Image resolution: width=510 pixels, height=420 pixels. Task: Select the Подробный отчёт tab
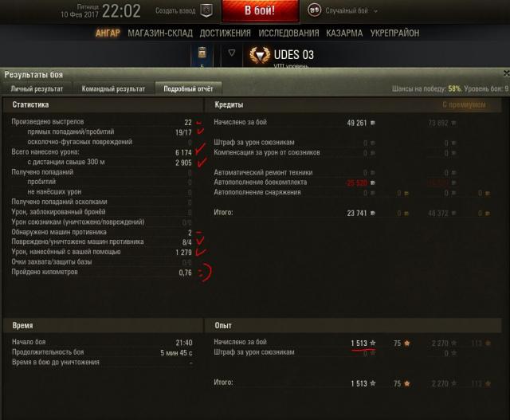point(188,88)
